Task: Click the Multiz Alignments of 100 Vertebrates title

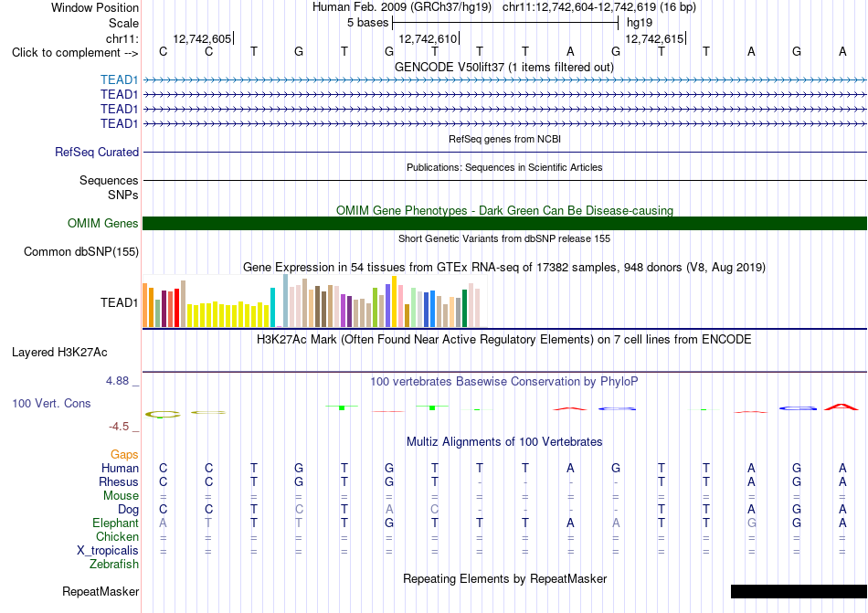Action: 504,441
